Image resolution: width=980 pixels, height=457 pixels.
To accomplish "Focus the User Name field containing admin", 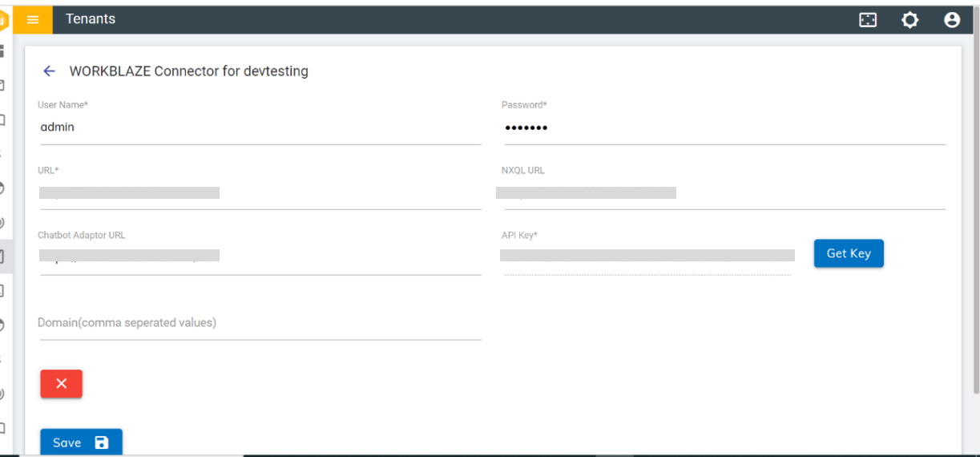I will point(260,127).
